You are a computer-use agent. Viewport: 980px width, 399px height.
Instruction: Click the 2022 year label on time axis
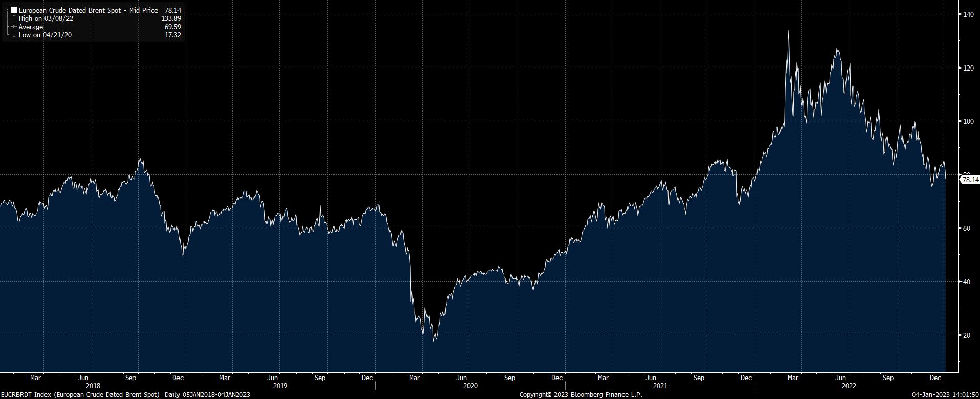coord(849,386)
